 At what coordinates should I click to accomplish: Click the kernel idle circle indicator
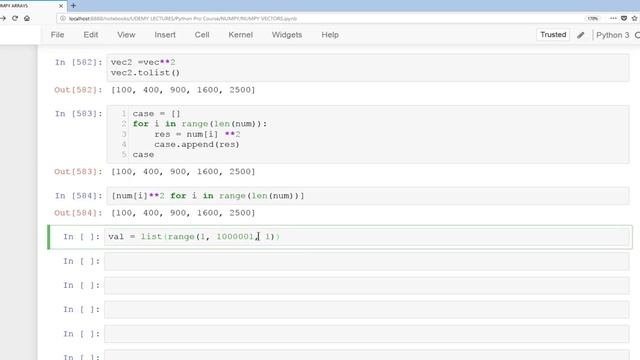pyautogui.click(x=637, y=35)
